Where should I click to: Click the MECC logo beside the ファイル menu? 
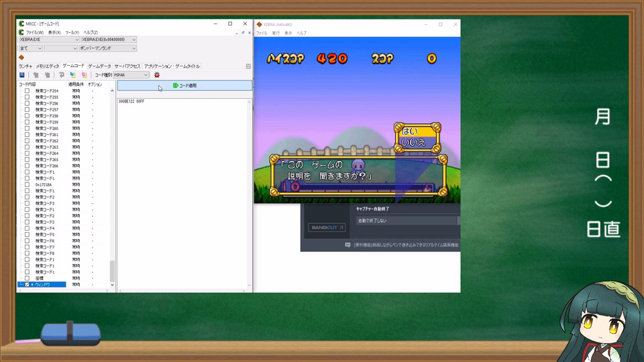point(21,32)
